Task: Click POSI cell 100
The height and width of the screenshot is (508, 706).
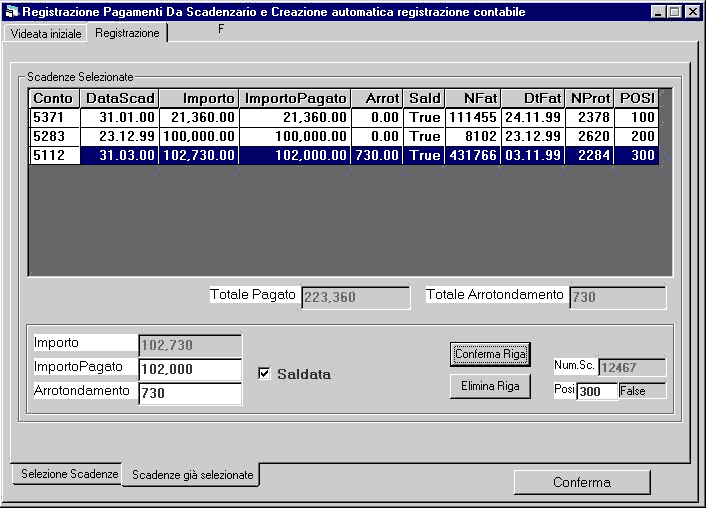Action: click(636, 118)
